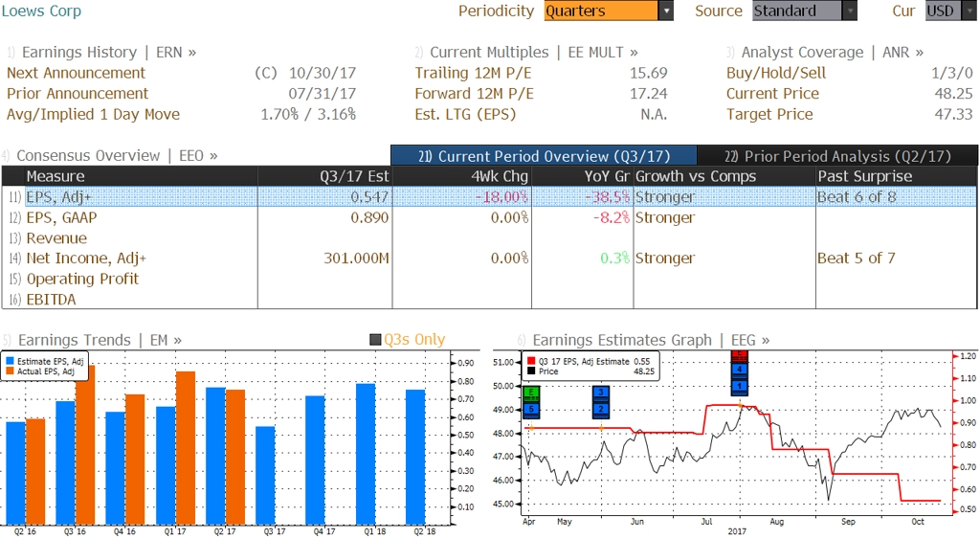Click the Next Announcement date 10/30/17
980x539 pixels.
coord(323,73)
